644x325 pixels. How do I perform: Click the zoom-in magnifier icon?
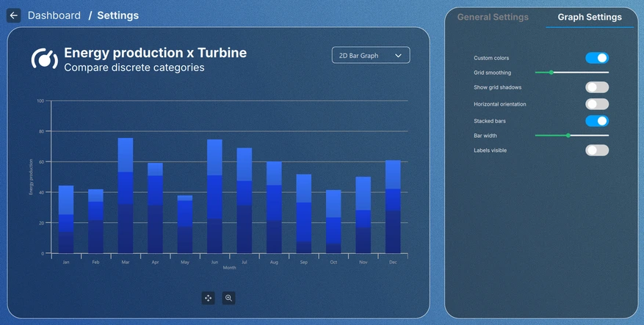coord(229,298)
